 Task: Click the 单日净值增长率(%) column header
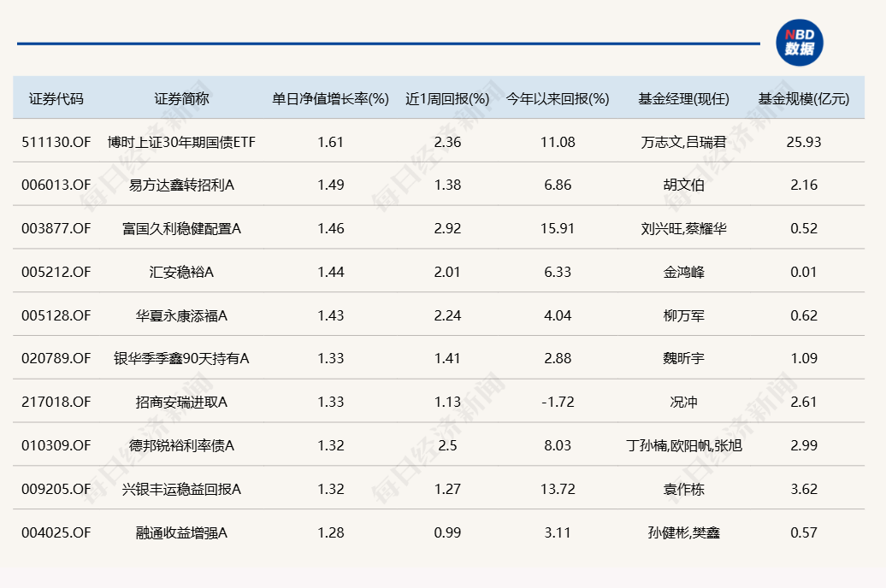[x=331, y=99]
